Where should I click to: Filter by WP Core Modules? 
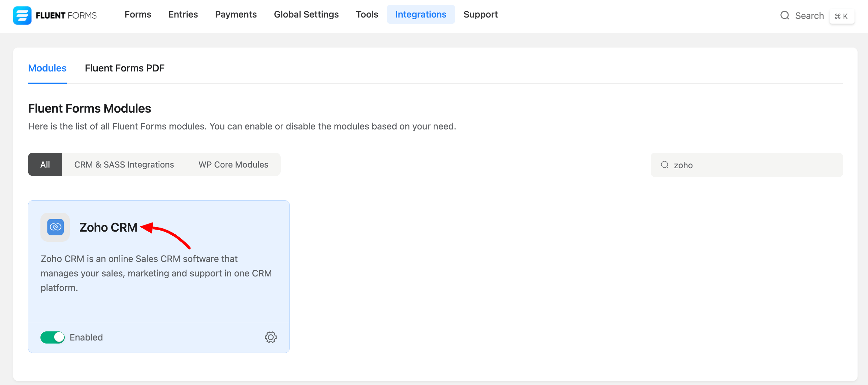pyautogui.click(x=233, y=165)
